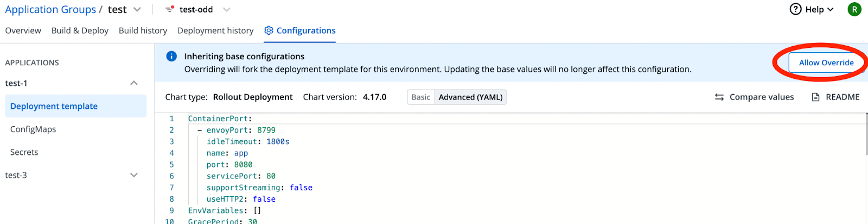Open the test application group dropdown

point(137,9)
